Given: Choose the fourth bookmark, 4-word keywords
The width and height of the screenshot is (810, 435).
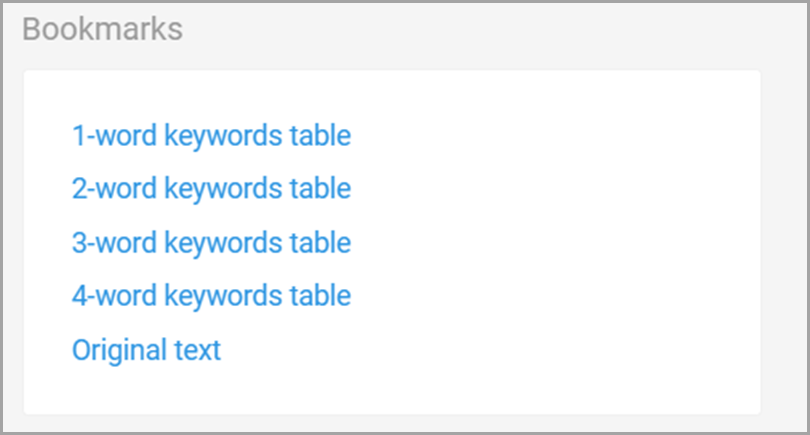Looking at the screenshot, I should 211,296.
